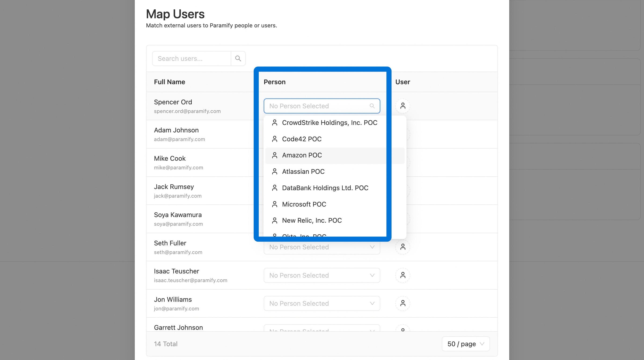Click the user icon in Seth Fuller row
The image size is (644, 360).
(x=402, y=247)
